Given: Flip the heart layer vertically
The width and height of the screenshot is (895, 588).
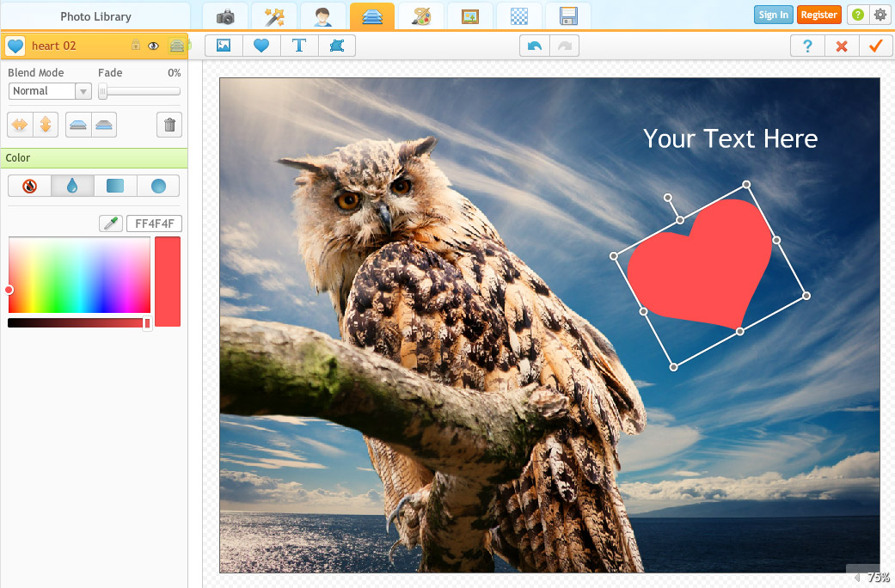Looking at the screenshot, I should click(x=45, y=125).
